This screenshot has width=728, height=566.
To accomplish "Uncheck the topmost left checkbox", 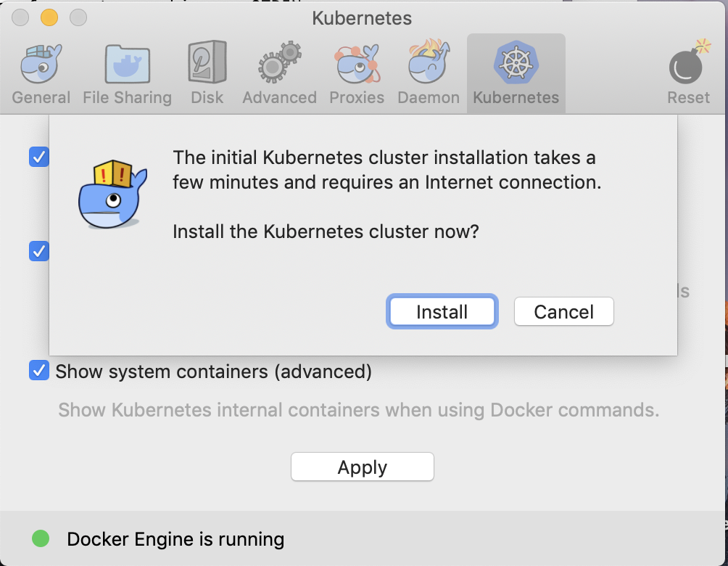I will pyautogui.click(x=39, y=157).
